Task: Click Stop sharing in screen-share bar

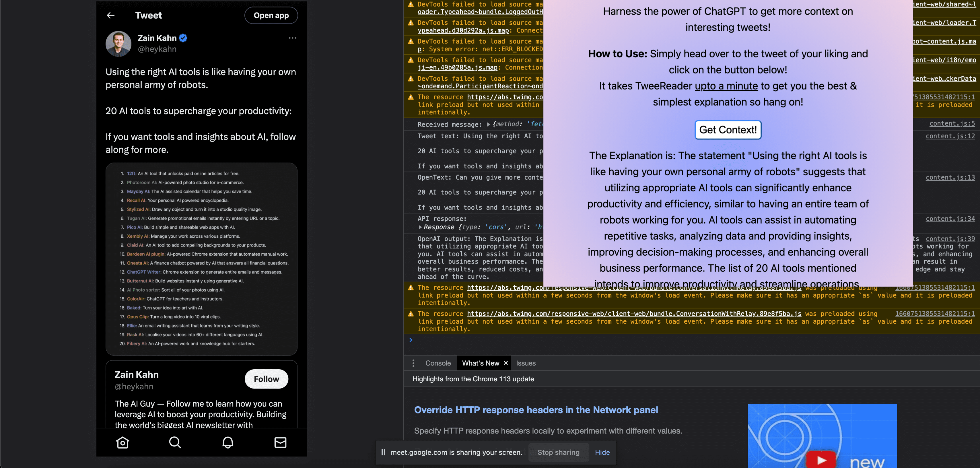Action: pyautogui.click(x=558, y=453)
